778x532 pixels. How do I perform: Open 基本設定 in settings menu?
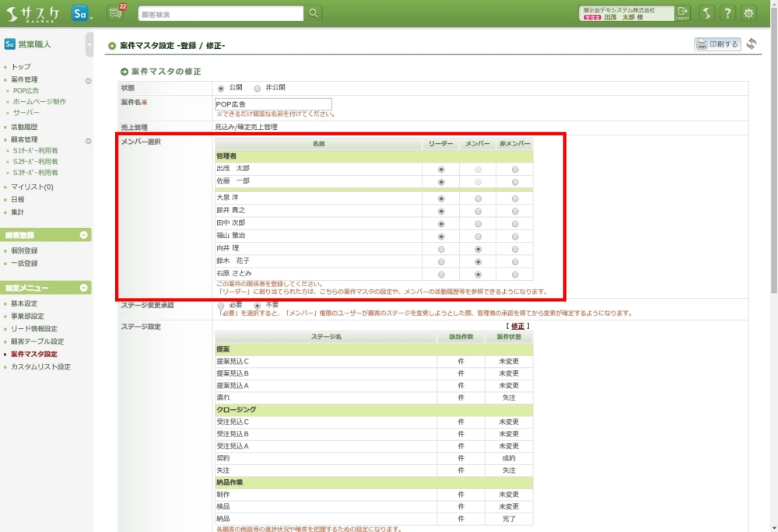[24, 303]
